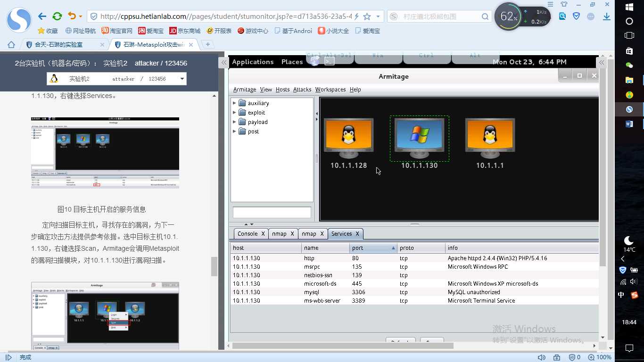Click the browser search input box
Viewport: 644px width, 362px height.
point(439,16)
